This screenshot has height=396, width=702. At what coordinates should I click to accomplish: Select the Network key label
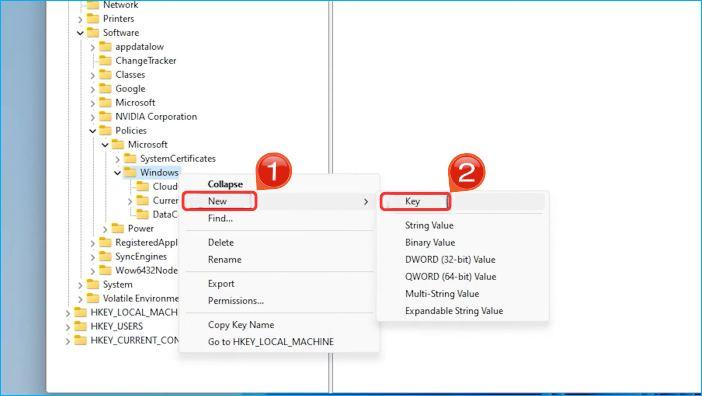click(120, 5)
